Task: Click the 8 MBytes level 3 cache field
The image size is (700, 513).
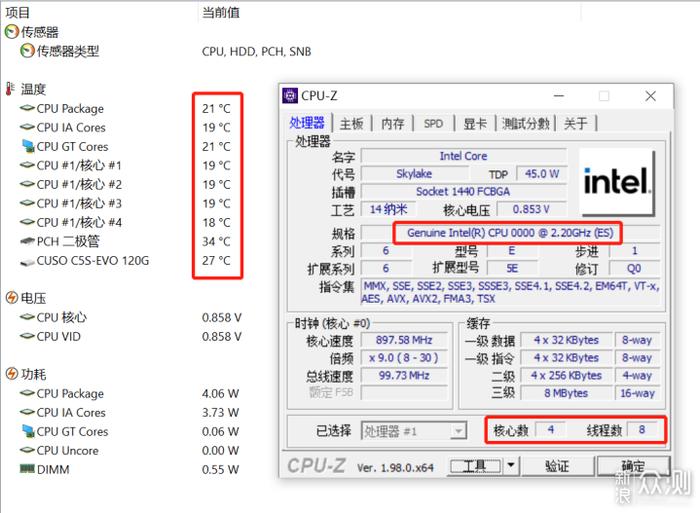Action: pos(566,393)
